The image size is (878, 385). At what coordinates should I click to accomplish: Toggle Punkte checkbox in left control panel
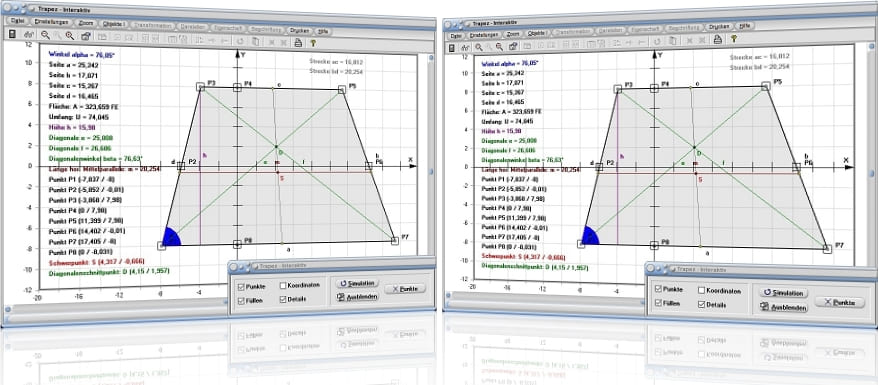click(241, 287)
